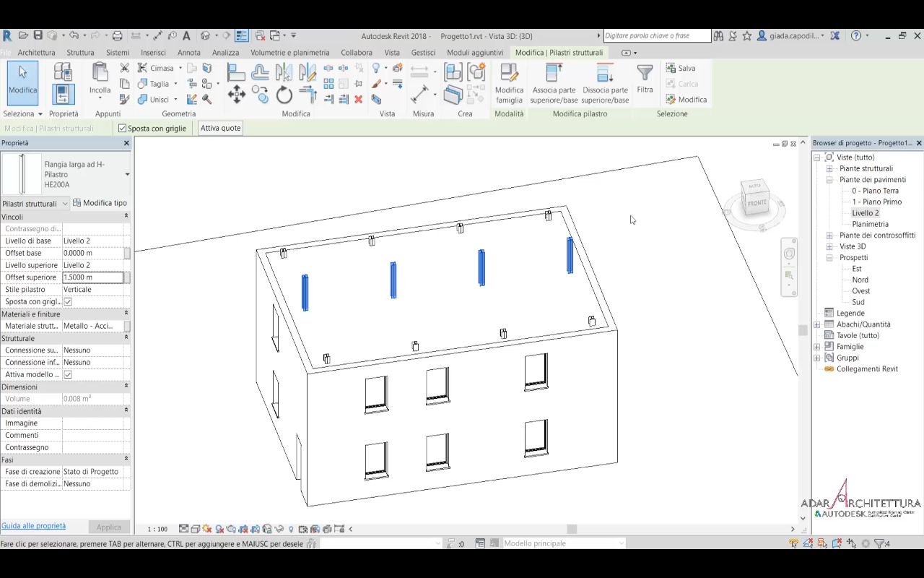Switch to the Vista ribbon tab
Image resolution: width=924 pixels, height=578 pixels.
click(x=392, y=53)
